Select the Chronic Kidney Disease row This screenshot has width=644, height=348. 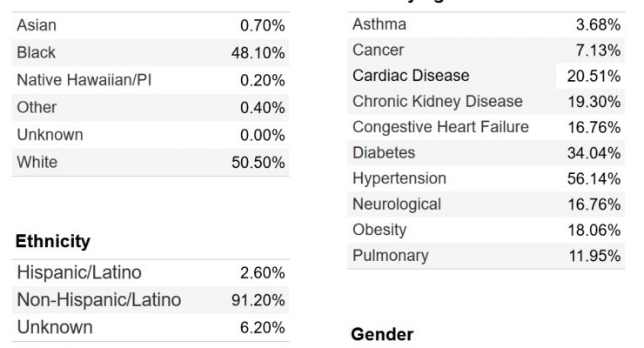pos(486,102)
